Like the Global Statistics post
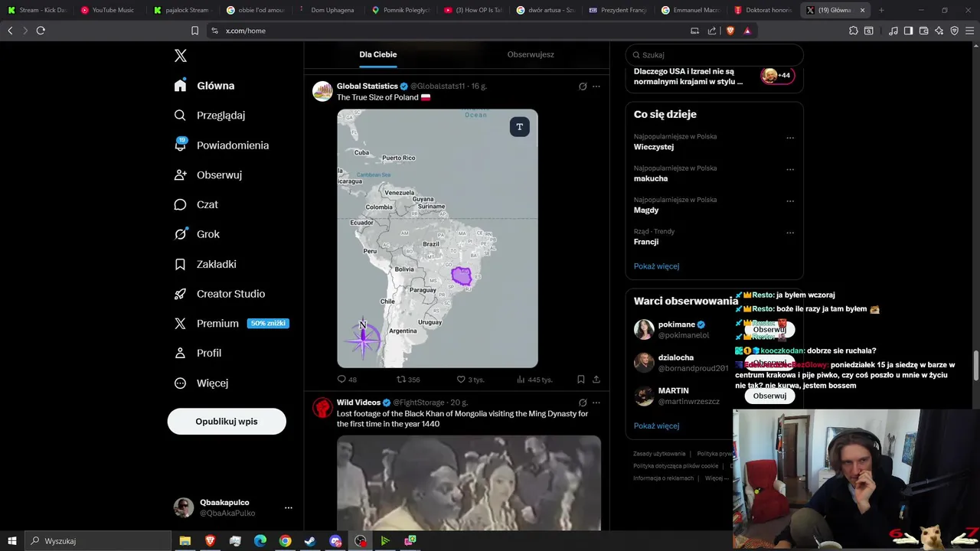This screenshot has height=551, width=980. click(x=470, y=380)
